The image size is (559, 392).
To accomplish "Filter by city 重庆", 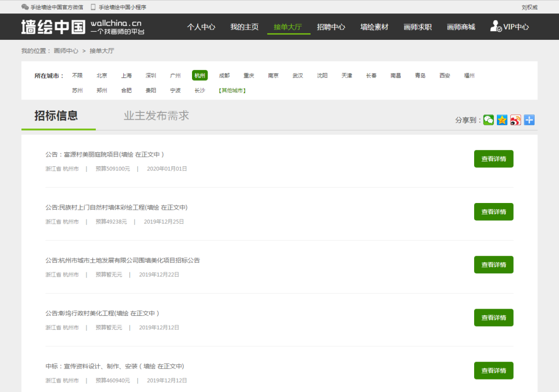I will (x=249, y=76).
